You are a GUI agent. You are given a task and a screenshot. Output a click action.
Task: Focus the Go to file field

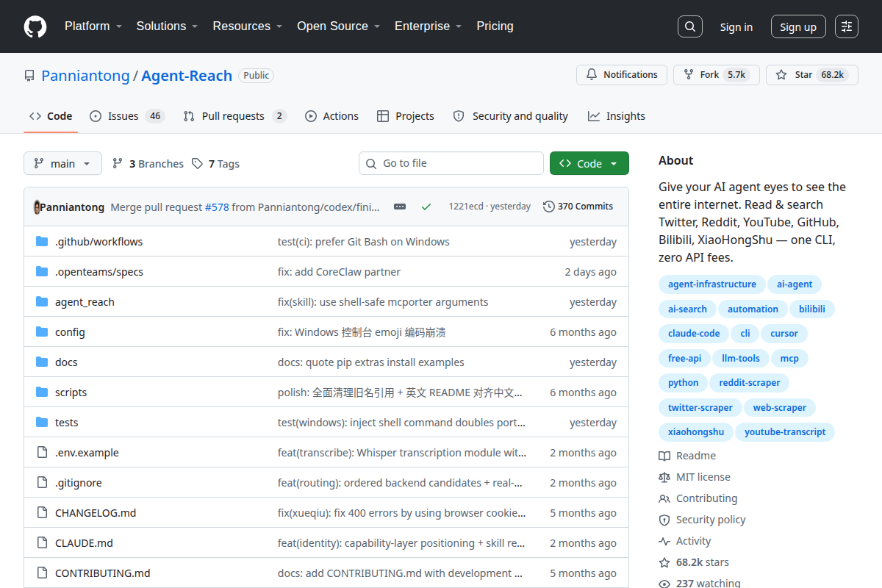coord(451,163)
